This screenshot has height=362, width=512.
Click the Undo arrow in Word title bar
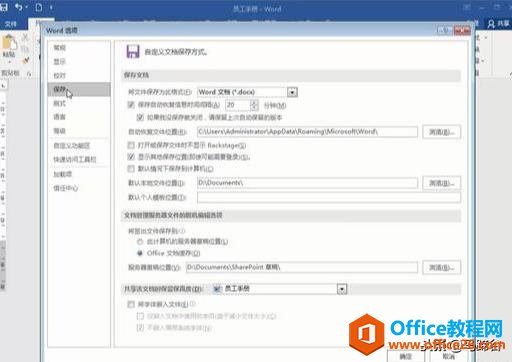coord(19,7)
